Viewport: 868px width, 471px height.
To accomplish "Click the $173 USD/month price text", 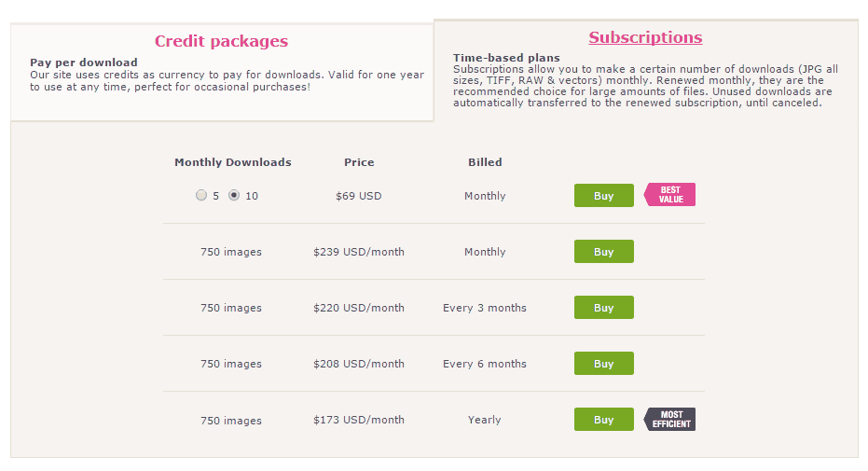I will click(x=359, y=420).
